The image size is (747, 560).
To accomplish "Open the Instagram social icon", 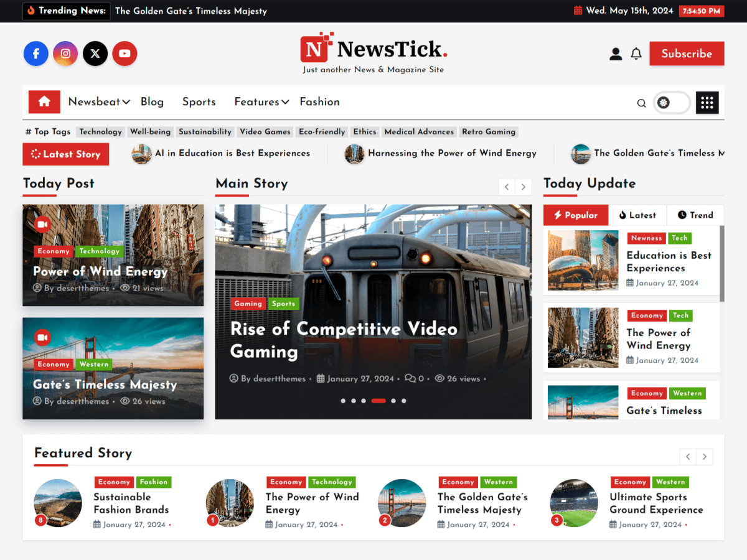I will (x=65, y=54).
